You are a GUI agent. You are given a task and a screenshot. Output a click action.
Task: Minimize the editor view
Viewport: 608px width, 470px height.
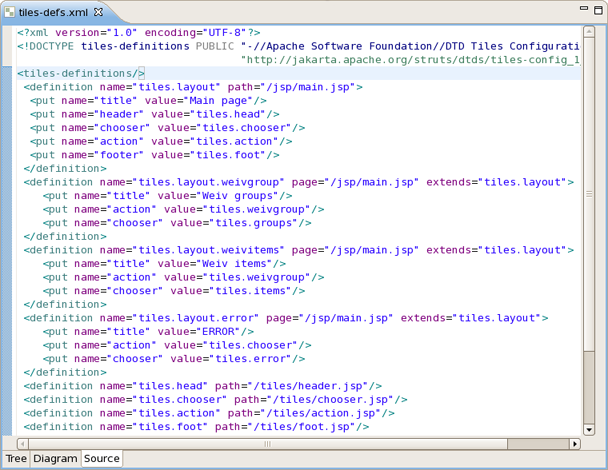click(584, 8)
